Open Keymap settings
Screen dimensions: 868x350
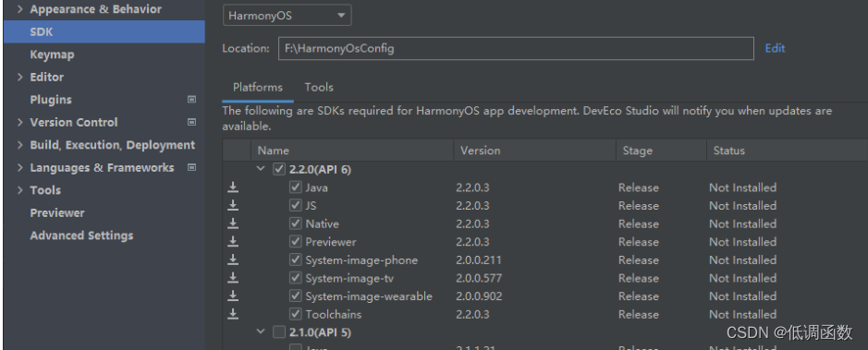pos(52,54)
